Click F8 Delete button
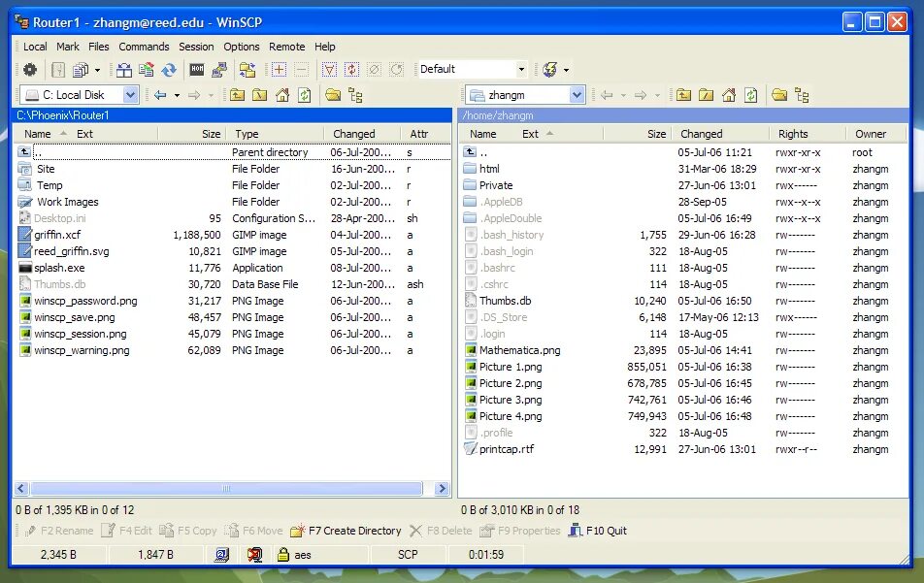The width and height of the screenshot is (924, 583). [x=441, y=531]
